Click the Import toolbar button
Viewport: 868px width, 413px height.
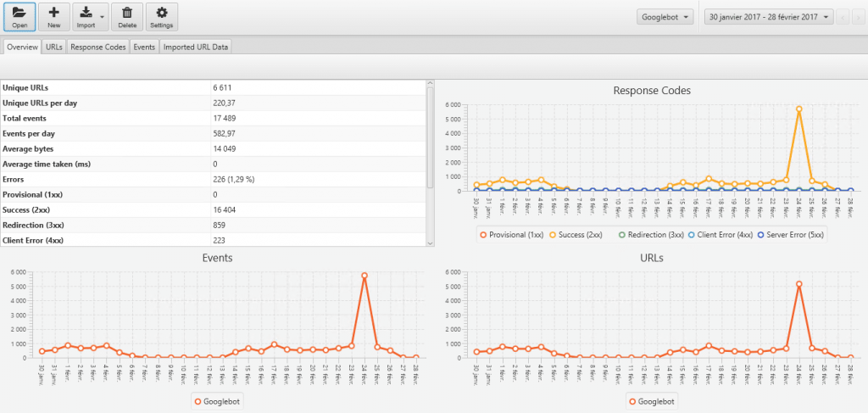pos(86,17)
